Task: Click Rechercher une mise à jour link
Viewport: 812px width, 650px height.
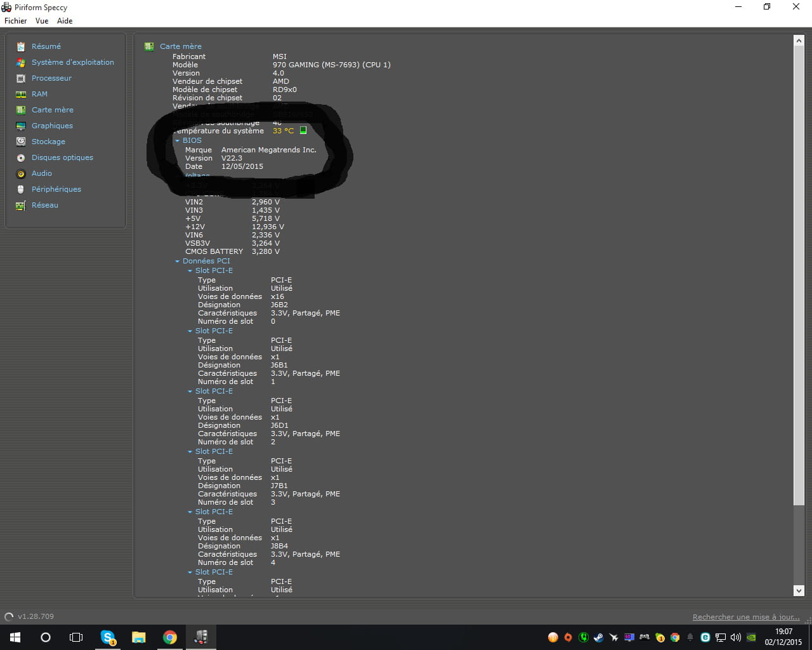Action: coord(746,617)
